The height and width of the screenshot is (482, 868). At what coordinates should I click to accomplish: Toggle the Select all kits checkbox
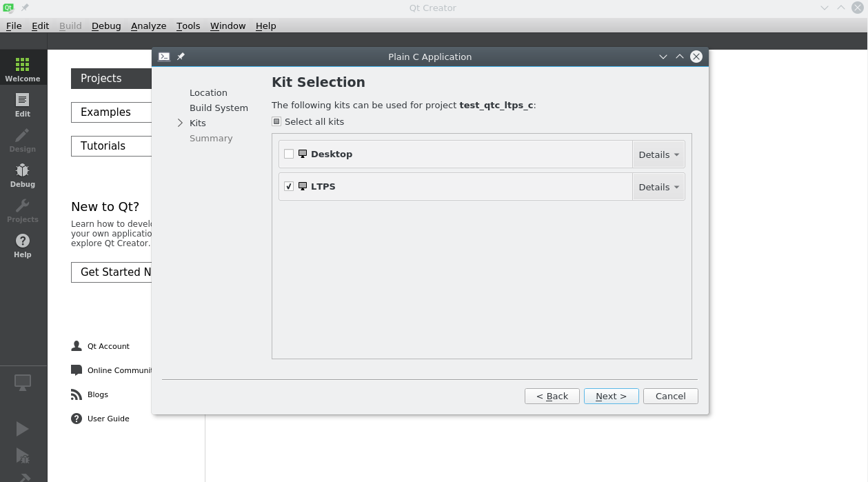276,121
